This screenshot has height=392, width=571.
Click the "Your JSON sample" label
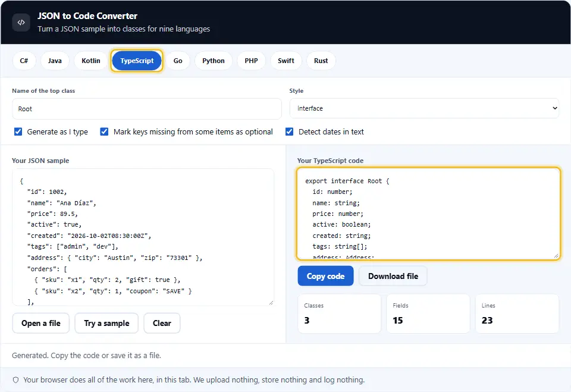pos(40,161)
